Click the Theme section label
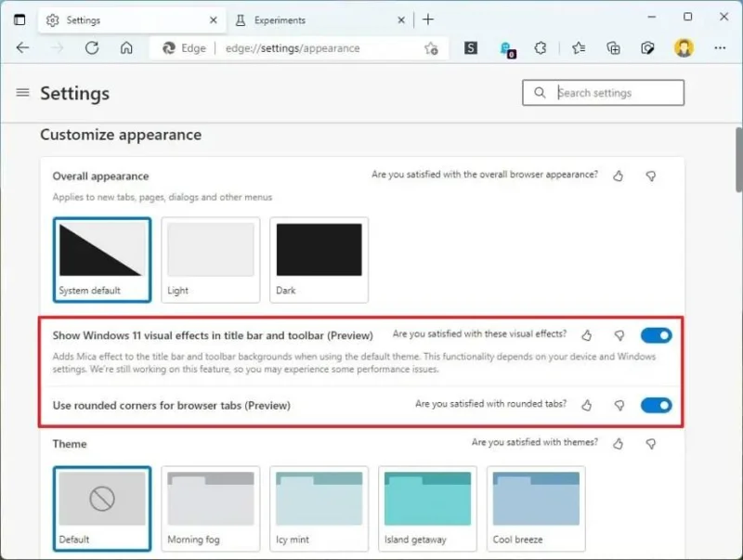This screenshot has height=560, width=743. tap(70, 444)
